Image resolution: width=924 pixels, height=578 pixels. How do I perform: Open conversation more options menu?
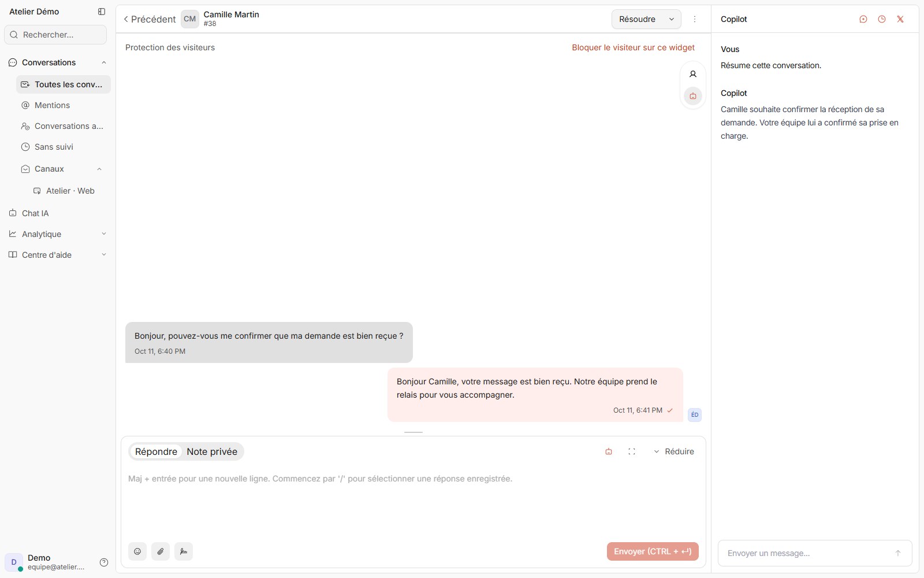(x=695, y=19)
